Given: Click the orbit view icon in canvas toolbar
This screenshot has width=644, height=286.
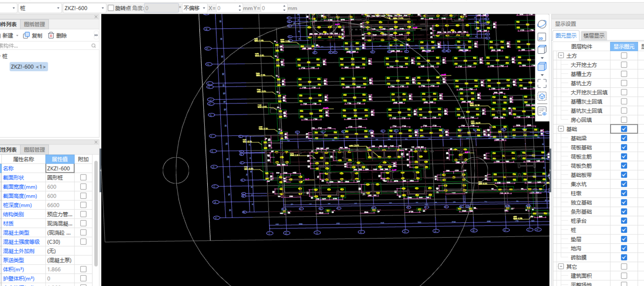Looking at the screenshot, I should 542,24.
